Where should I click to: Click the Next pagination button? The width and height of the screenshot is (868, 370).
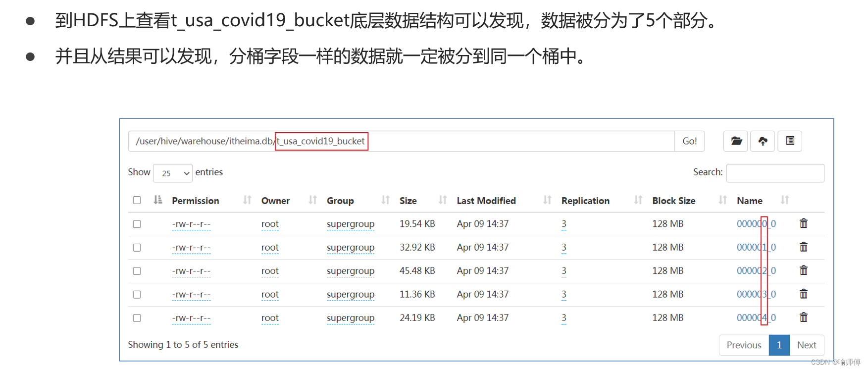point(807,345)
